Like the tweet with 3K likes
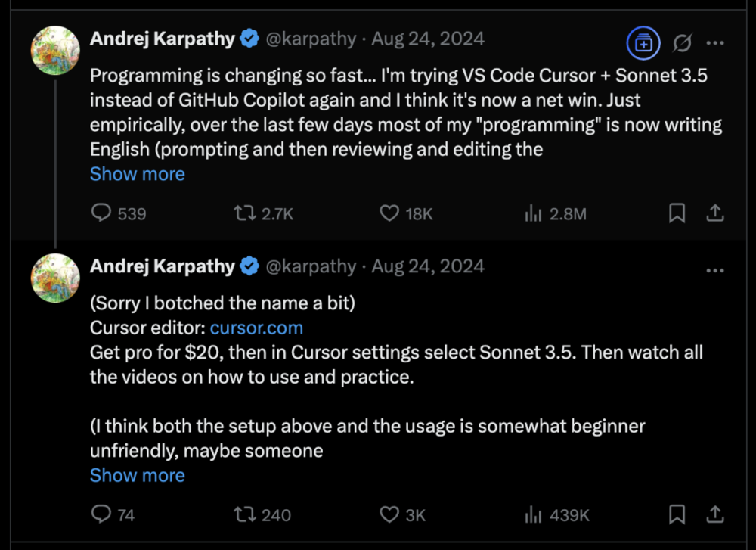The height and width of the screenshot is (550, 756). pos(389,515)
